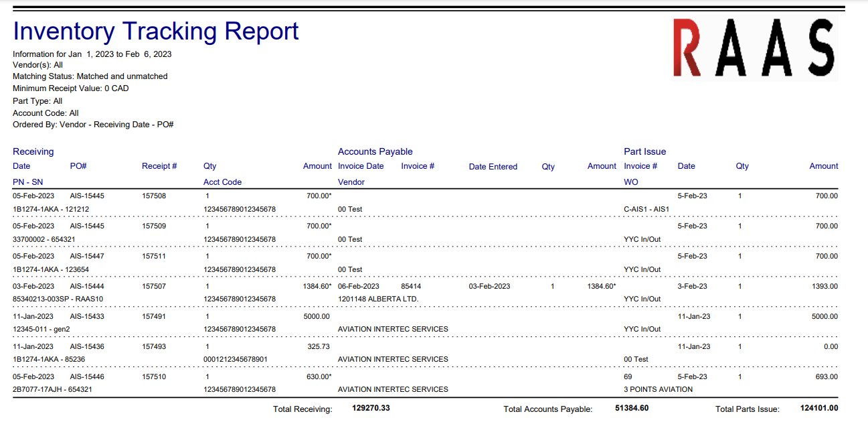Screen dimensions: 868x422
Task: Select the Part Issue section heading
Action: tap(644, 151)
